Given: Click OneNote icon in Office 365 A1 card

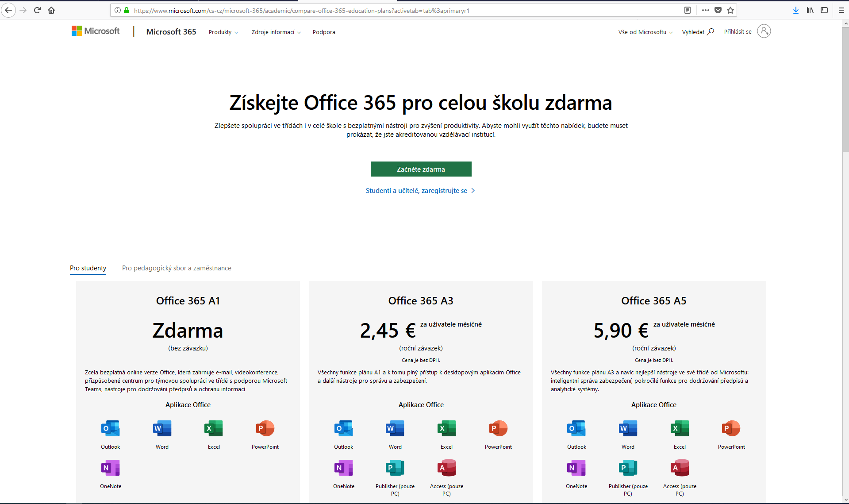Looking at the screenshot, I should tap(111, 468).
